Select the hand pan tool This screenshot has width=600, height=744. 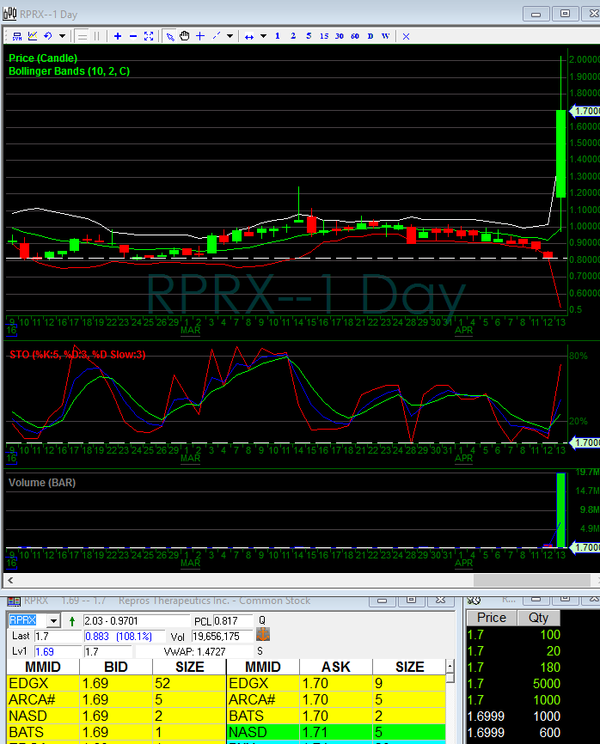click(185, 36)
